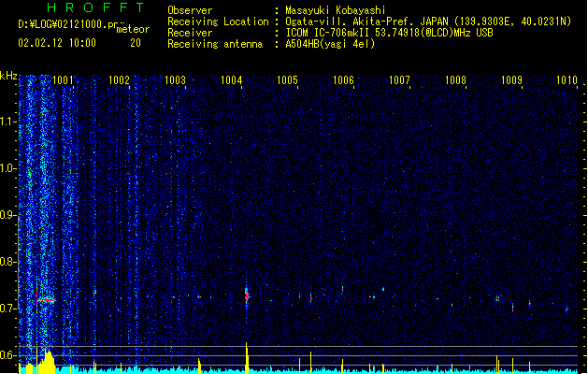Click the kHz axis unit label
This screenshot has height=374, width=588.
tap(8, 76)
